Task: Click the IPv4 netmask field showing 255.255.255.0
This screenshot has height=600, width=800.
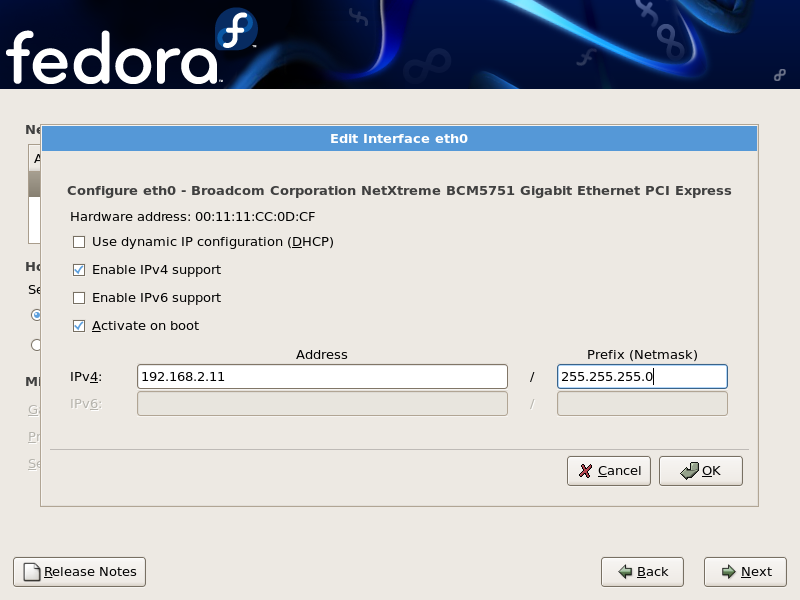Action: coord(642,377)
